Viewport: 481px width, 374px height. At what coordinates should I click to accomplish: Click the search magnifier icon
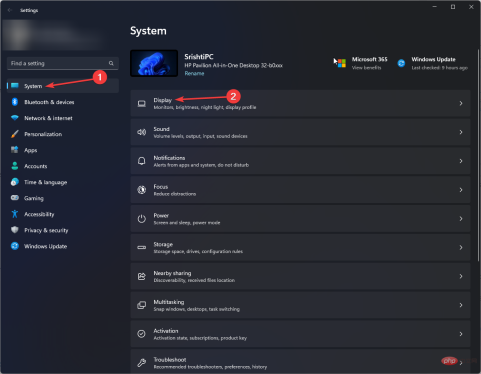coord(111,63)
